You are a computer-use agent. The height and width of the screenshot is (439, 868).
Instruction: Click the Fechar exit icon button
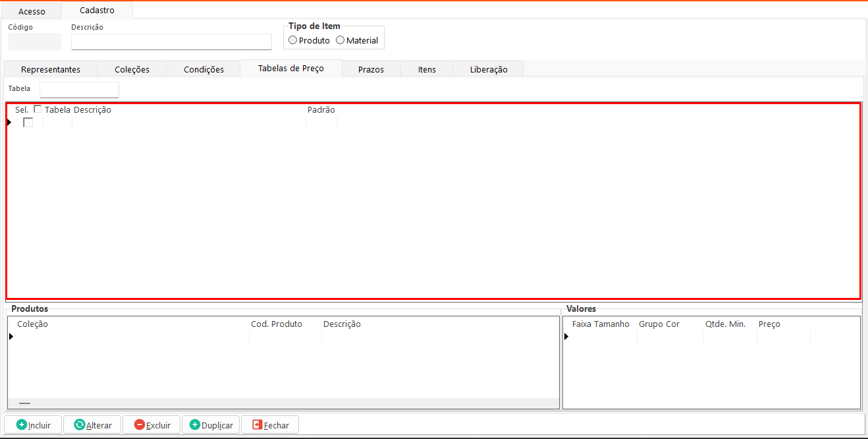pyautogui.click(x=258, y=425)
